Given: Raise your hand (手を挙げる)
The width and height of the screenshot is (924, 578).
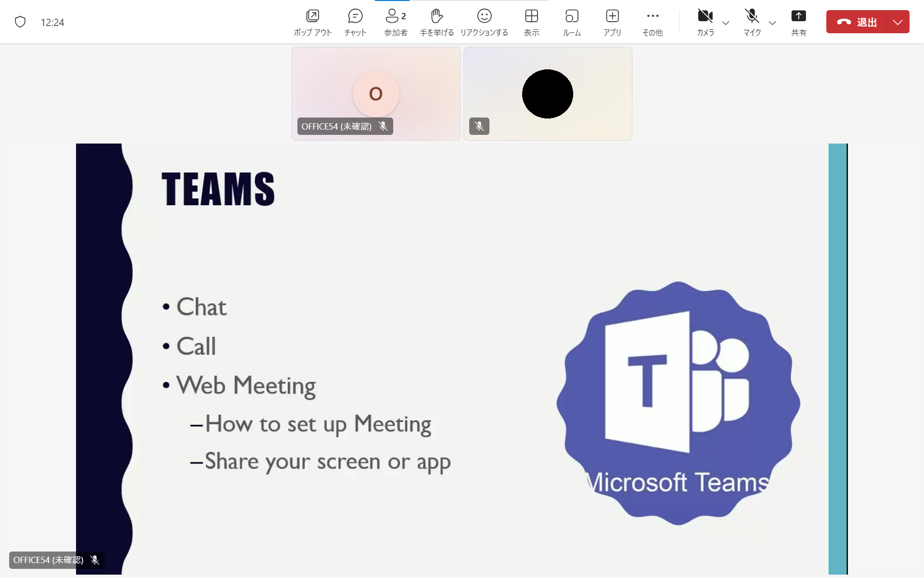Looking at the screenshot, I should pyautogui.click(x=436, y=22).
